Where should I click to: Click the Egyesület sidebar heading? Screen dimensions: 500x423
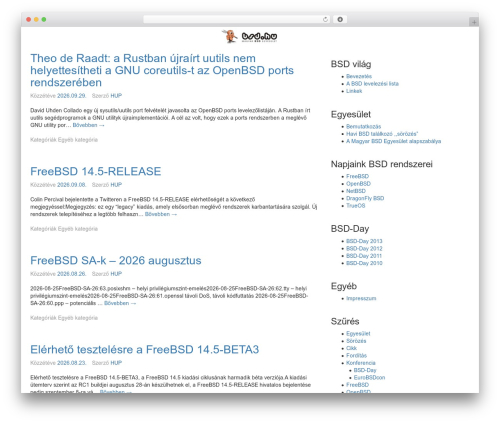point(351,114)
